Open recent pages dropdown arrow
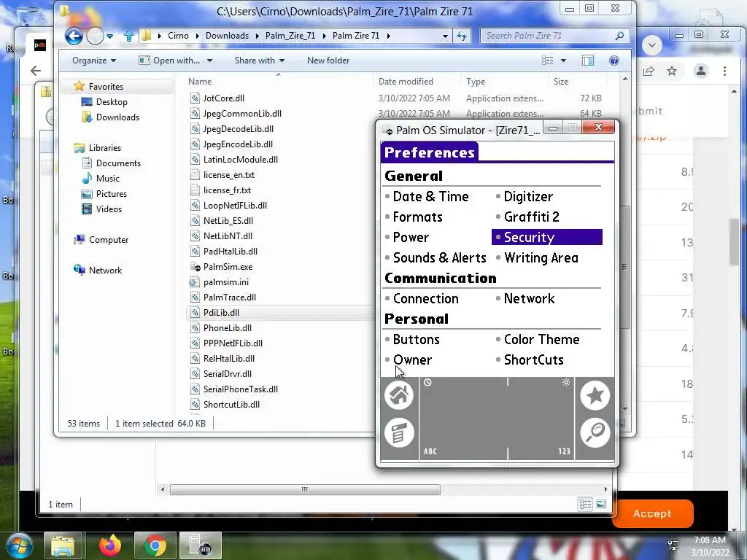This screenshot has width=747, height=560. pyautogui.click(x=110, y=36)
